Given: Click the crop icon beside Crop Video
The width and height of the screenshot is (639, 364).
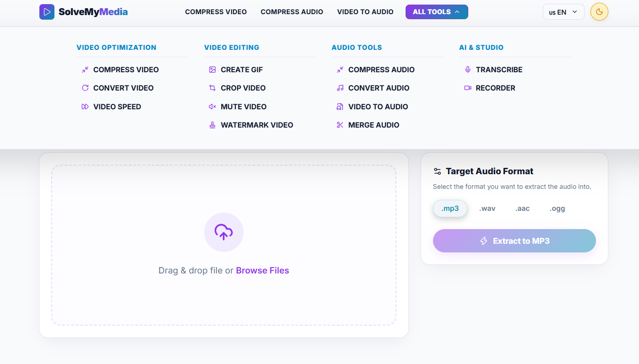Looking at the screenshot, I should coord(212,88).
